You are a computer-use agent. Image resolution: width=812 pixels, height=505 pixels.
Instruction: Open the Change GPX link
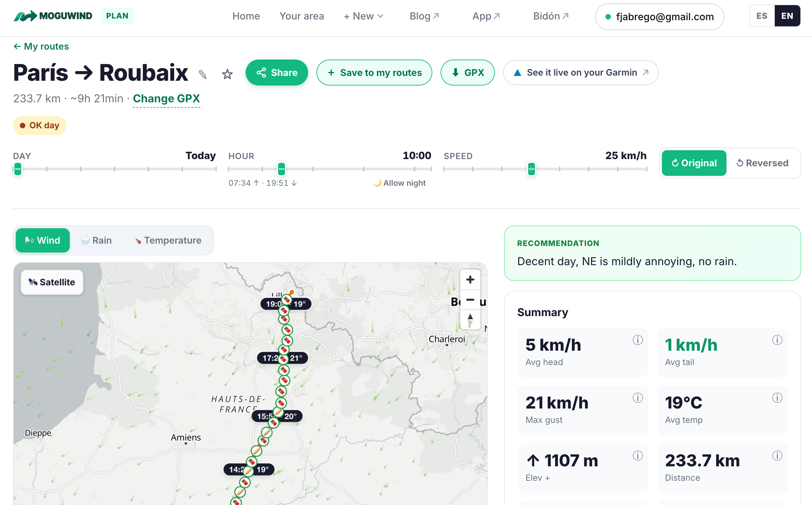pyautogui.click(x=167, y=99)
